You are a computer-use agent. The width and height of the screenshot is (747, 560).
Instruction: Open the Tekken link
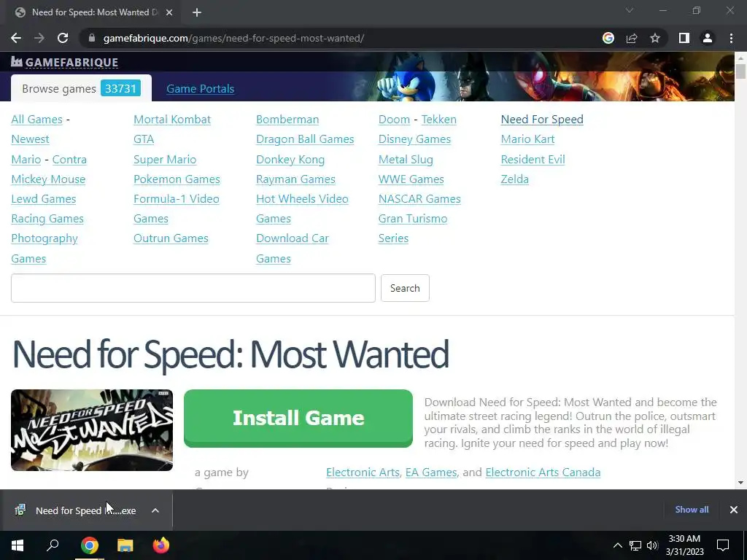[438, 120]
